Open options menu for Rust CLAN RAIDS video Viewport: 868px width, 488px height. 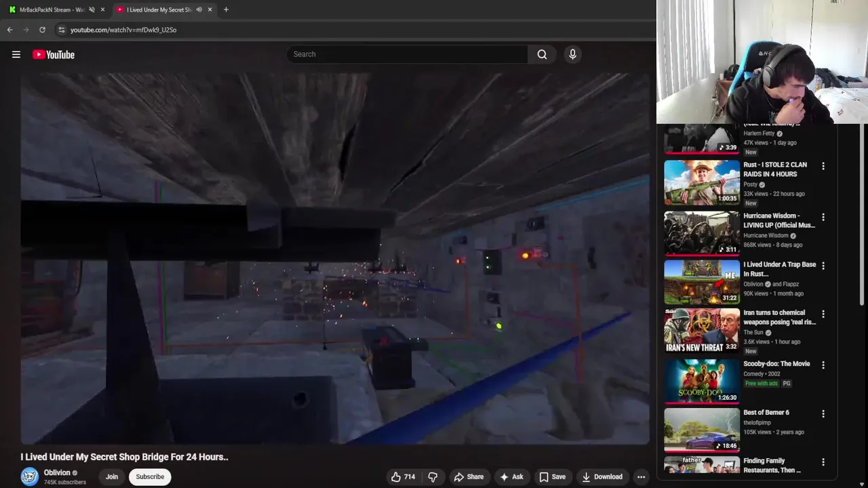pos(823,166)
